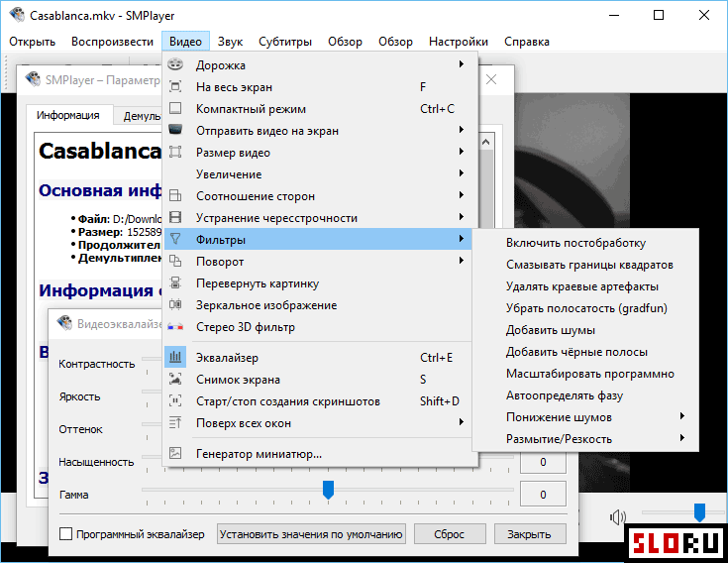
Task: Click the Сброс button
Action: (x=450, y=534)
